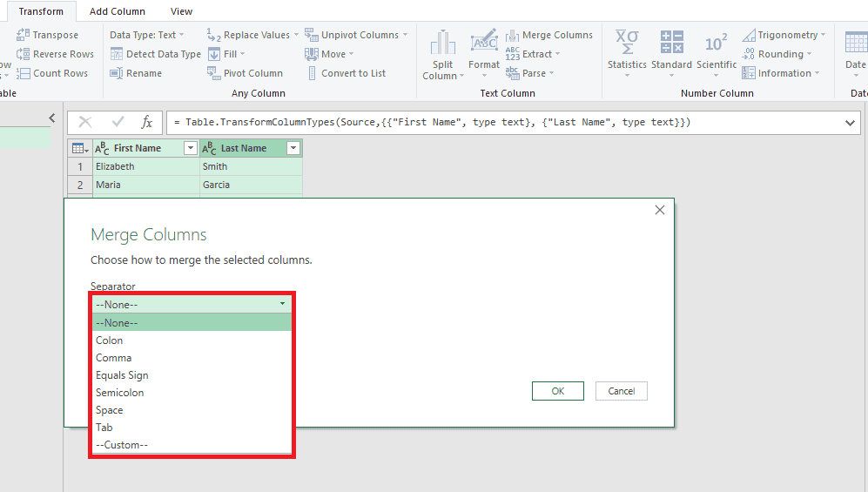The width and height of the screenshot is (868, 492).
Task: Select Semicolon separator option
Action: [192, 393]
